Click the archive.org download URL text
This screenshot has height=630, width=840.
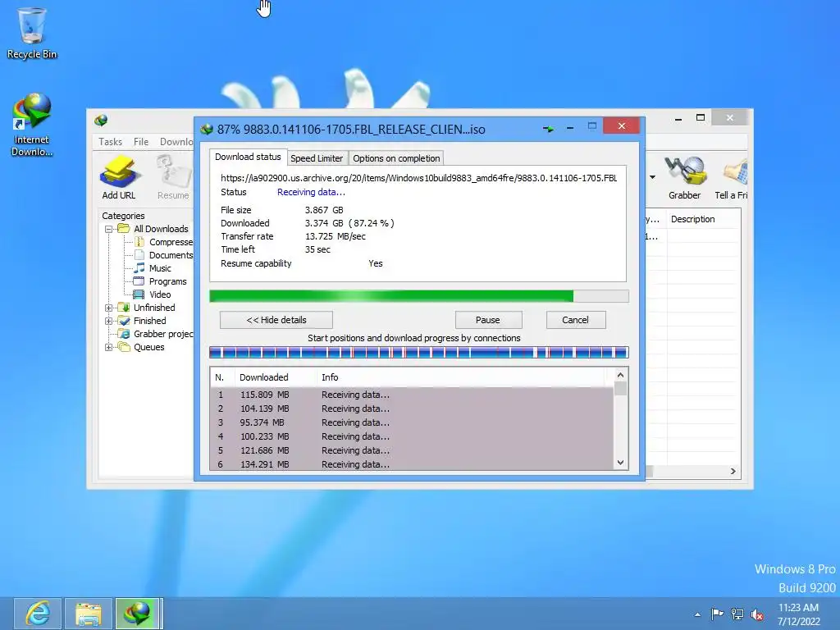pos(419,178)
